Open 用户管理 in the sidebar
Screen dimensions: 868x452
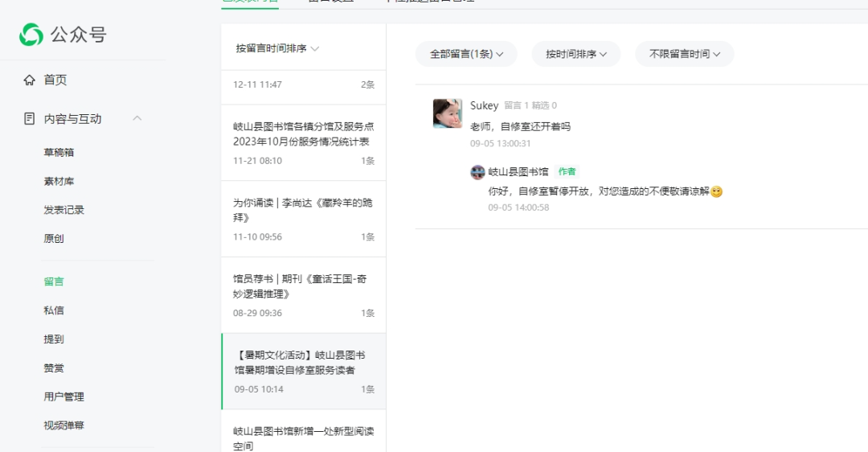[x=63, y=397]
